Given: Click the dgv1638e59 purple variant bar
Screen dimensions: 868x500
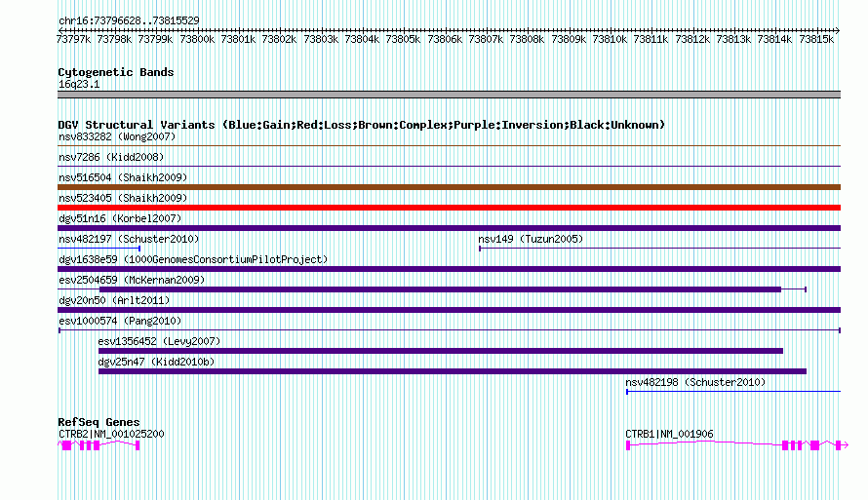Looking at the screenshot, I should (449, 269).
